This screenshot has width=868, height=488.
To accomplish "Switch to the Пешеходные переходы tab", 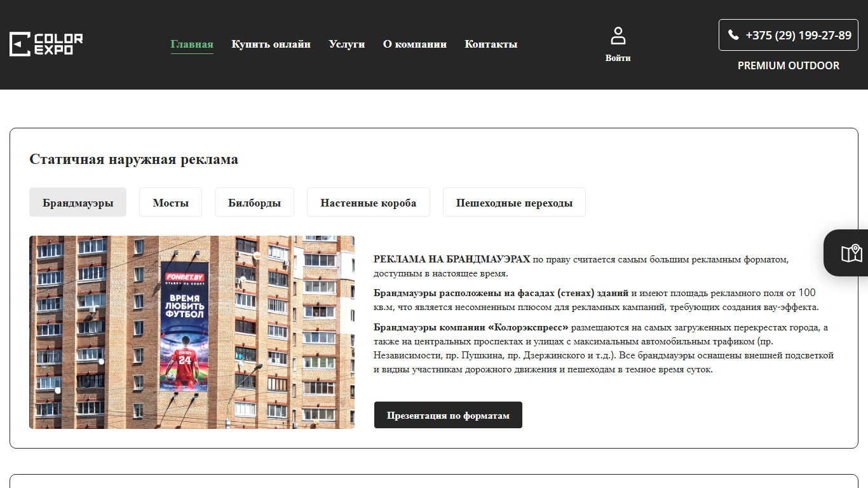I will coord(514,202).
